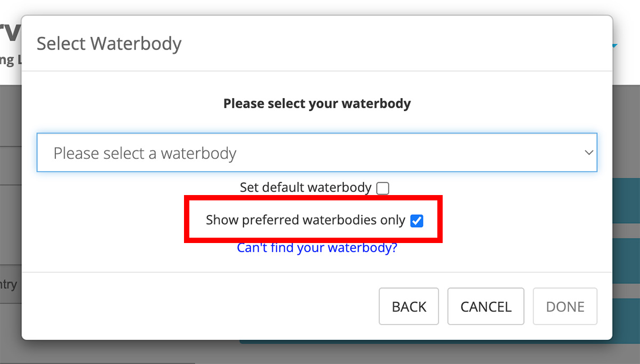The width and height of the screenshot is (640, 364).
Task: Open the waterbody selection dropdown
Action: [x=316, y=153]
